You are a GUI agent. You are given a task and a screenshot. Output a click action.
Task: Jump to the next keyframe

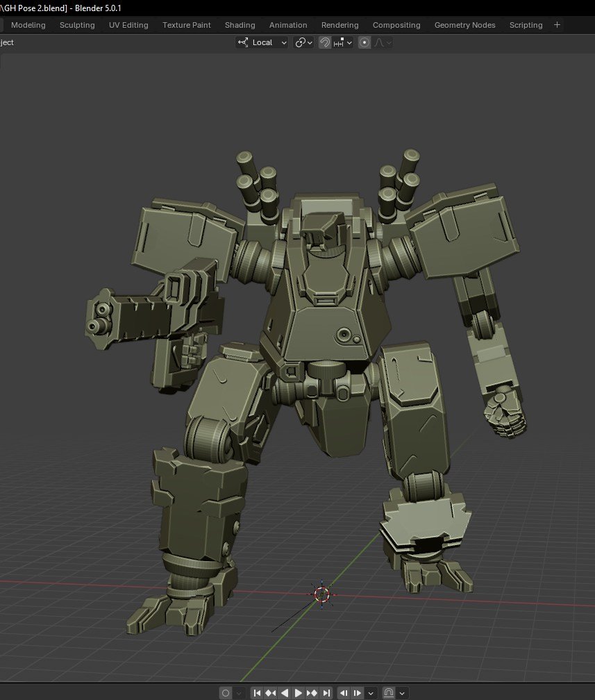click(x=312, y=693)
